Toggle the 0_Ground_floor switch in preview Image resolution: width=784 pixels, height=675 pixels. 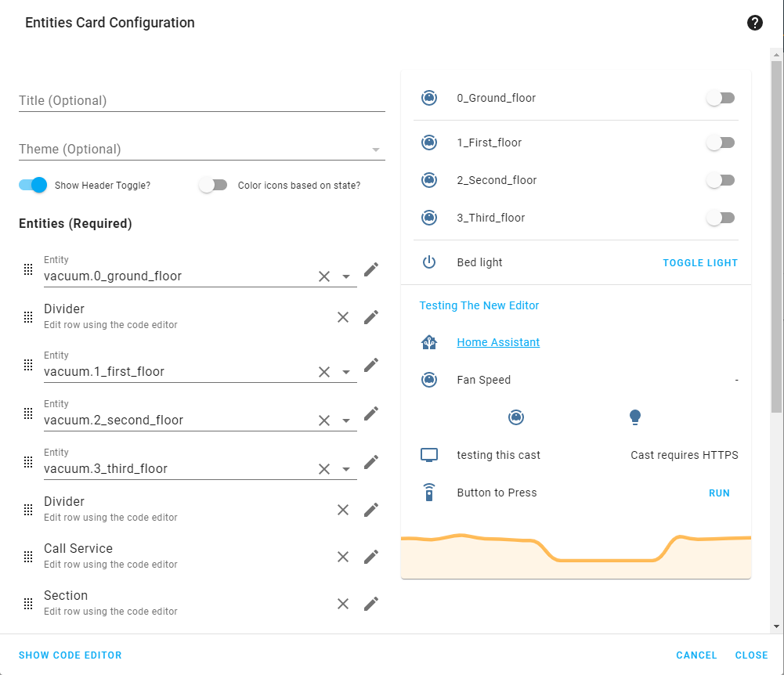point(721,98)
